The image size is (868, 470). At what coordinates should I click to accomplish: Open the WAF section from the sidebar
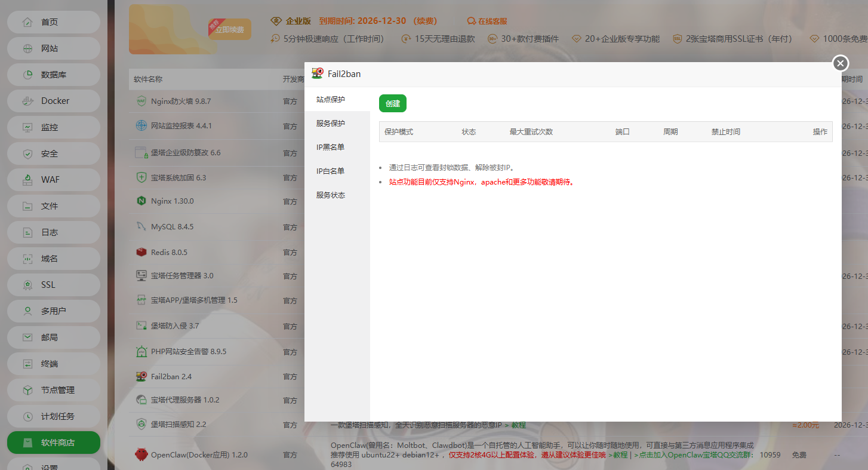point(53,179)
